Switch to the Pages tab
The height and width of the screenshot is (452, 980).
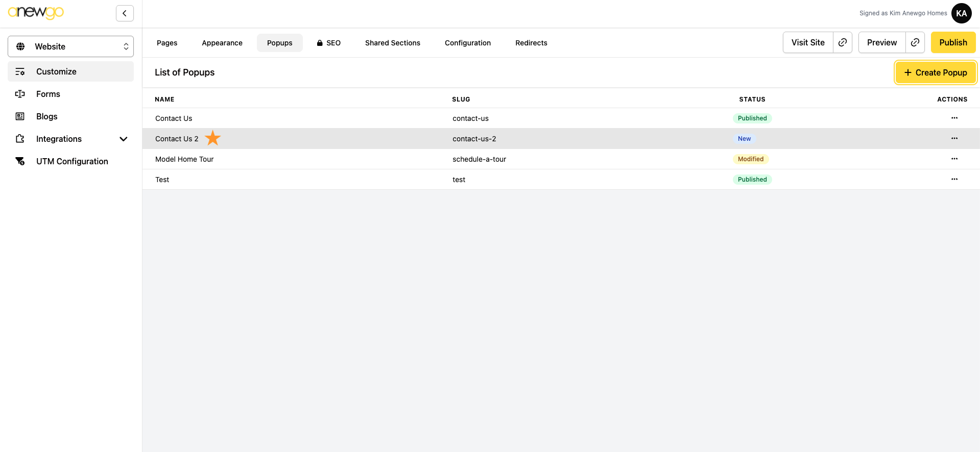(167, 43)
